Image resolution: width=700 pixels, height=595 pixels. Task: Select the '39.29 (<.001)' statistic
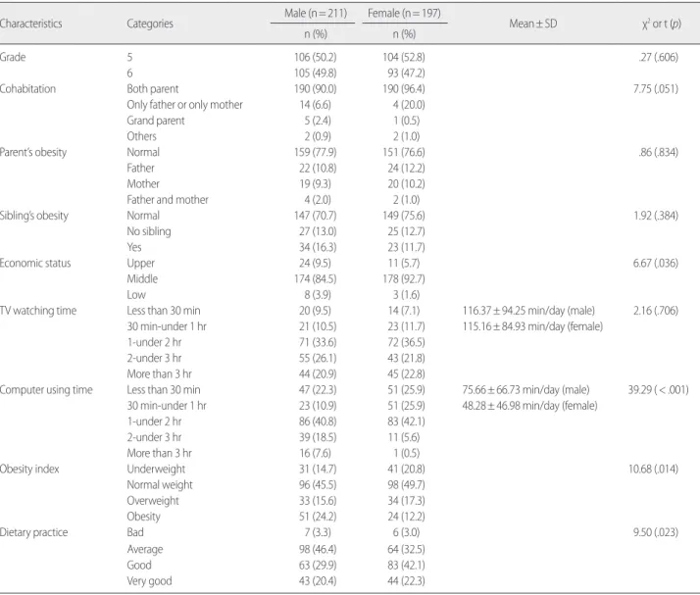pyautogui.click(x=659, y=390)
